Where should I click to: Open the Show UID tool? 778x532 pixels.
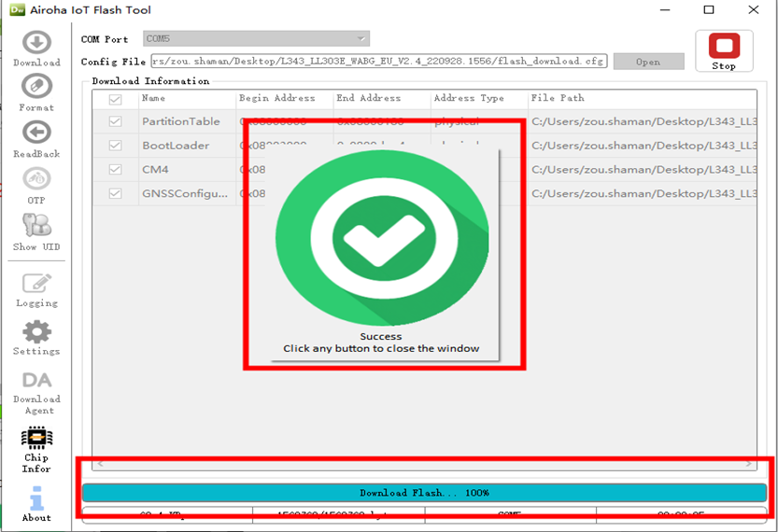[36, 225]
